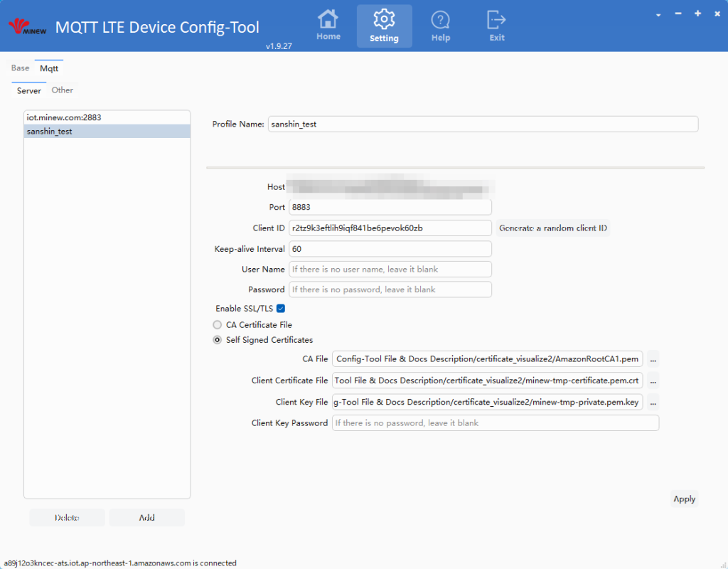Click the Exit icon

pos(497,20)
